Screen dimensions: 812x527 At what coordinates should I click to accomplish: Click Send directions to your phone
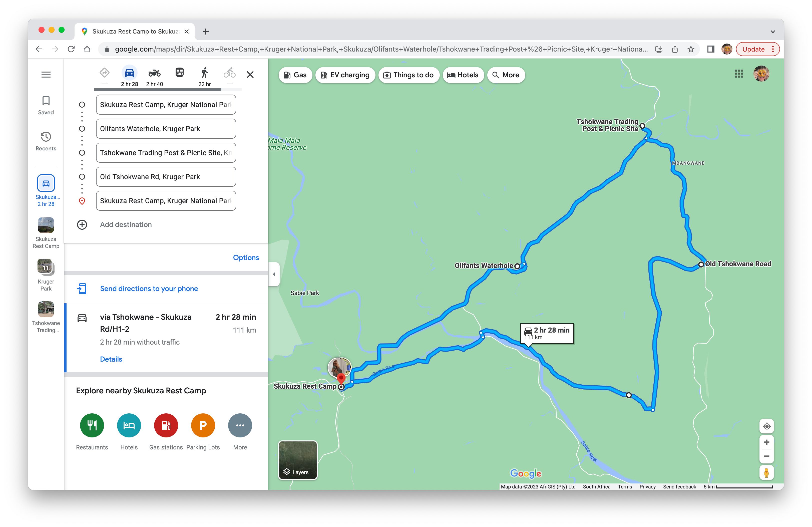coord(149,289)
